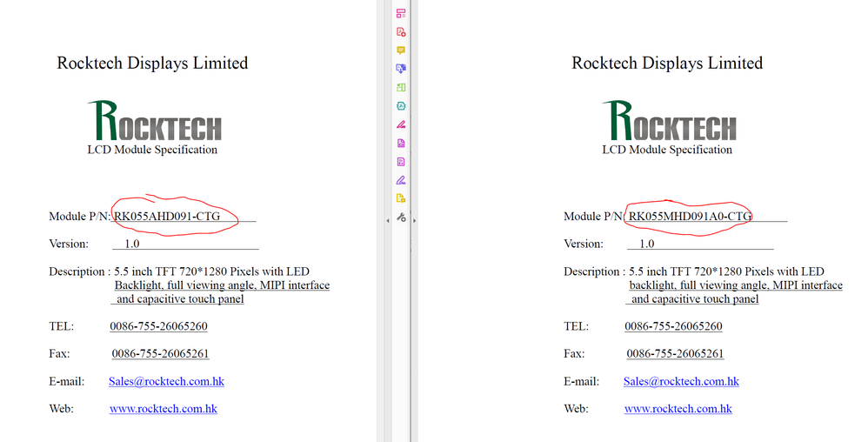This screenshot has height=442, width=868.
Task: Open Sales@rocktech.com.hk link in right document
Action: 681,381
